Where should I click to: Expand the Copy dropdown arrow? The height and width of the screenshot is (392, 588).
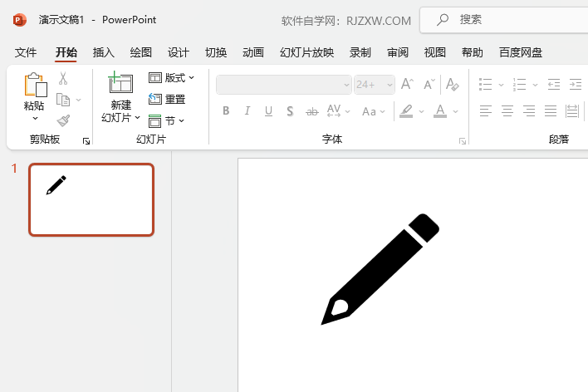(x=78, y=100)
